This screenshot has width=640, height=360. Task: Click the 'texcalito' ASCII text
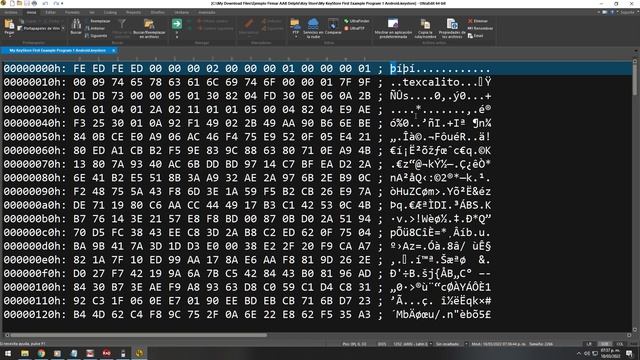pyautogui.click(x=431, y=82)
